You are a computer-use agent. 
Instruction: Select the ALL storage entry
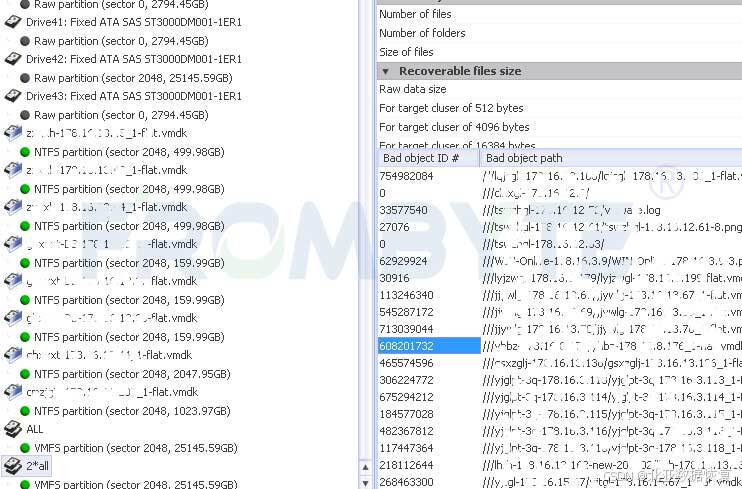click(35, 429)
